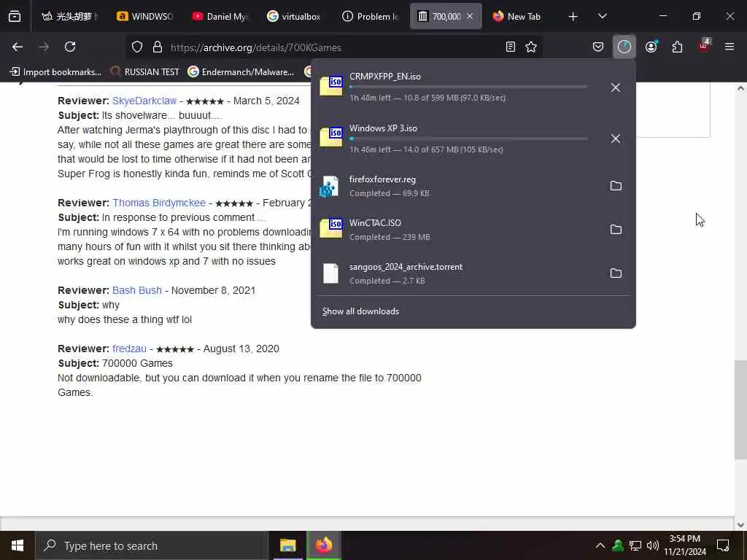Viewport: 747px width, 560px height.
Task: Switch to the New Tab tab
Action: (x=521, y=17)
